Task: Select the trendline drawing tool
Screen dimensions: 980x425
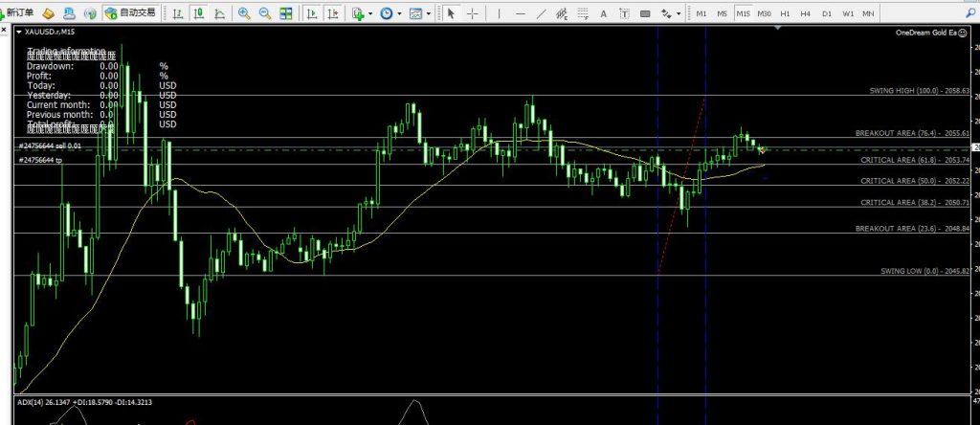Action: point(542,13)
